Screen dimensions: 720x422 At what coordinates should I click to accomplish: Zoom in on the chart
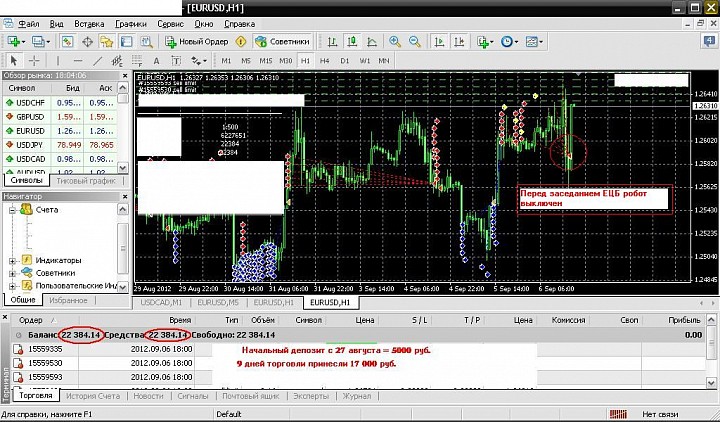pyautogui.click(x=395, y=42)
